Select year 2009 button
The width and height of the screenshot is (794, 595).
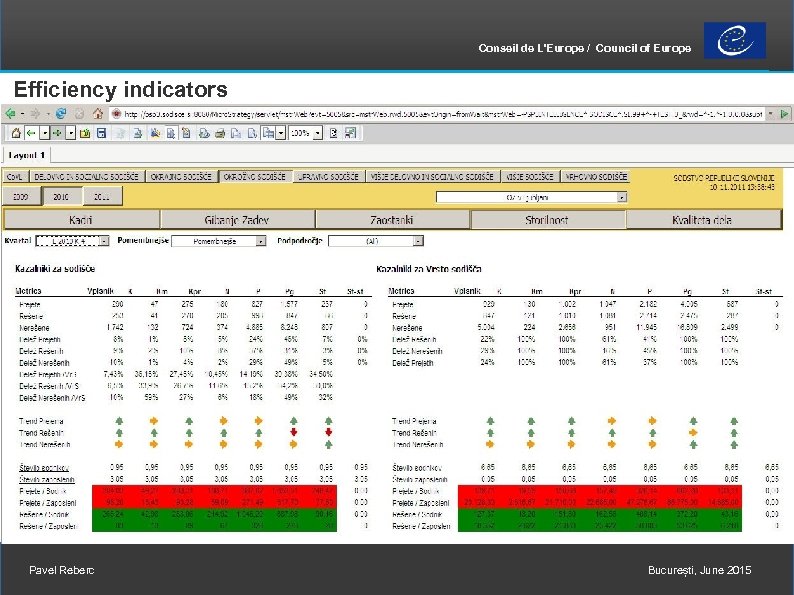(21, 196)
